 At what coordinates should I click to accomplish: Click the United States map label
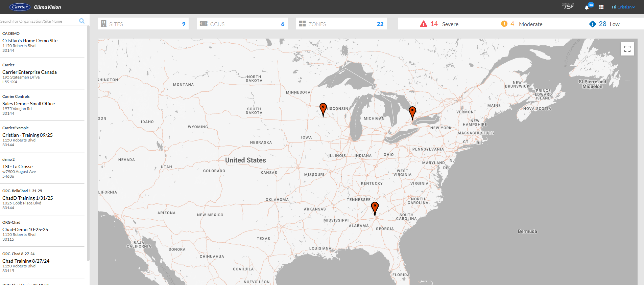point(246,160)
